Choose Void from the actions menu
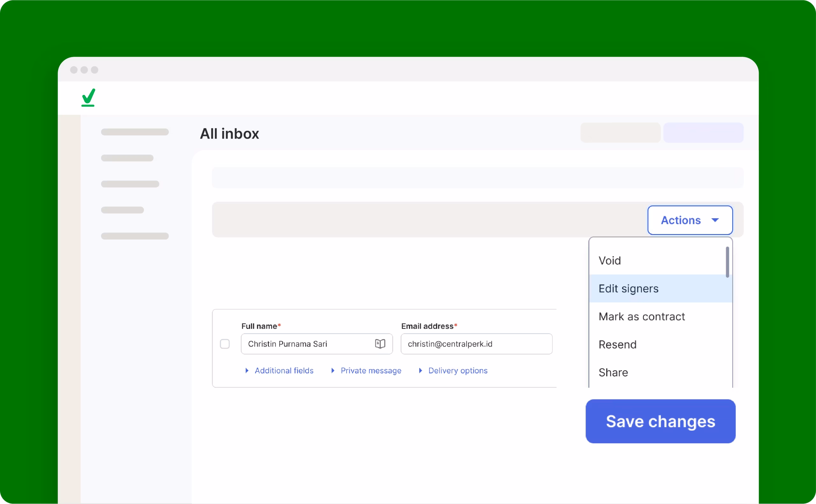 [x=609, y=261]
